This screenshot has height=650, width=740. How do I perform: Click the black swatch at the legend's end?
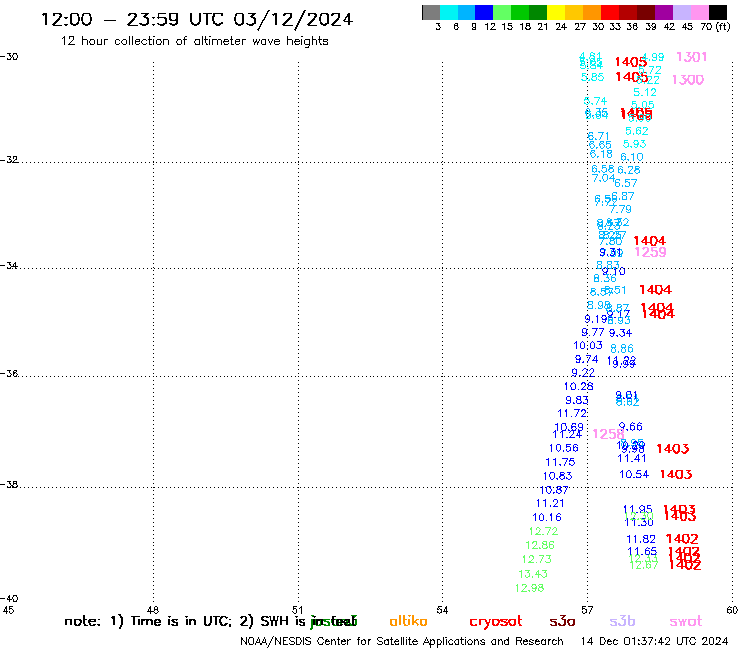point(718,12)
